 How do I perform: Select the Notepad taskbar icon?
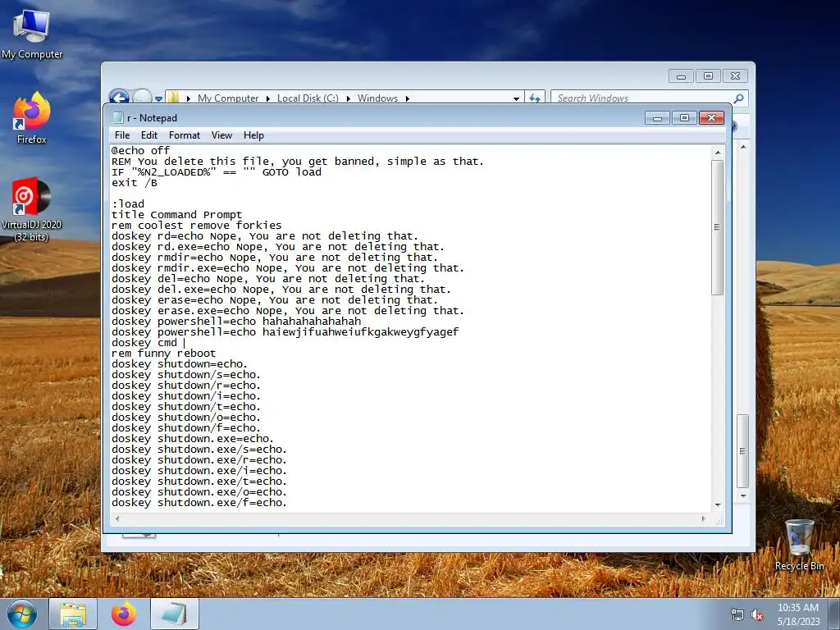[x=175, y=614]
